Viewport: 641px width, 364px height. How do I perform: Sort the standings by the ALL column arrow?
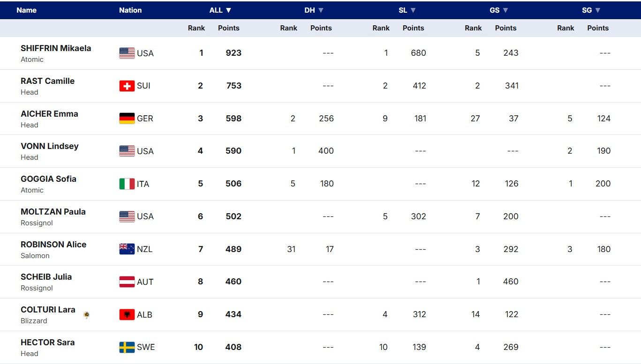pos(228,10)
